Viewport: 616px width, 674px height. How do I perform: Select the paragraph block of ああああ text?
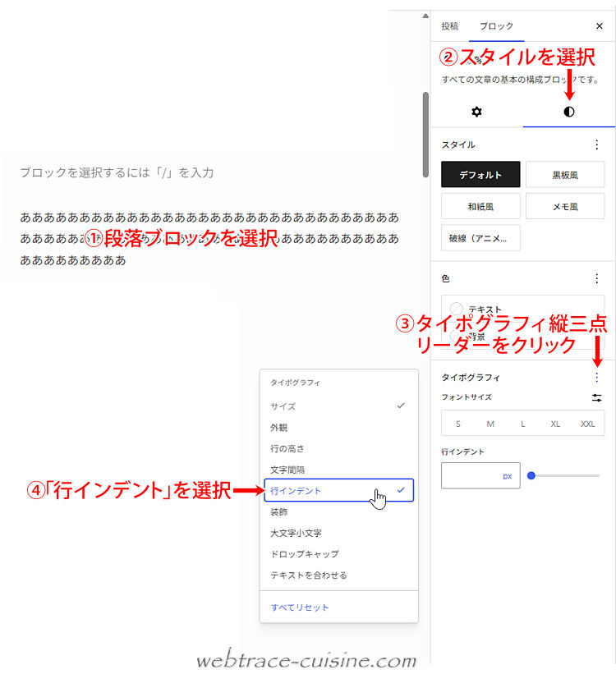209,239
